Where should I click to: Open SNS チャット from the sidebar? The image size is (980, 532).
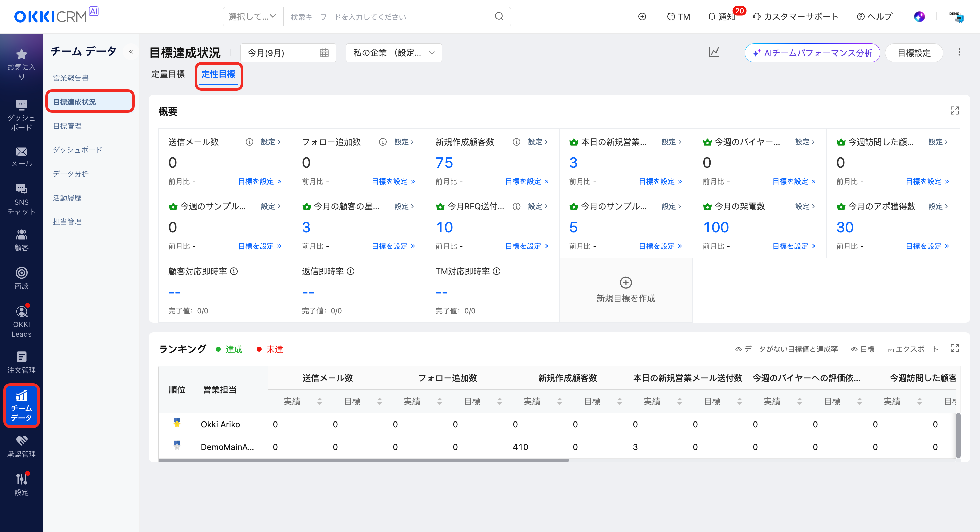coord(21,199)
